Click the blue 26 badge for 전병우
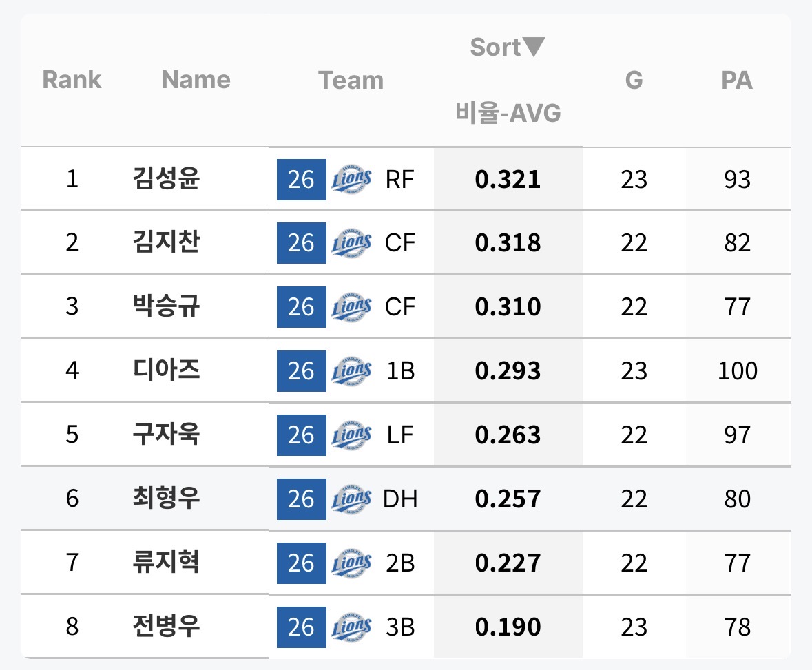Image resolution: width=812 pixels, height=670 pixels. [302, 627]
